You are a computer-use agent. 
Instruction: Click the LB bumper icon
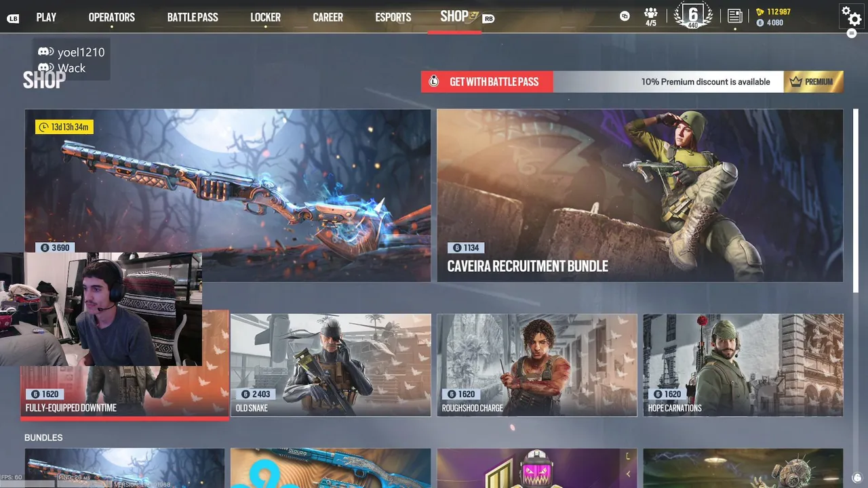coord(13,18)
